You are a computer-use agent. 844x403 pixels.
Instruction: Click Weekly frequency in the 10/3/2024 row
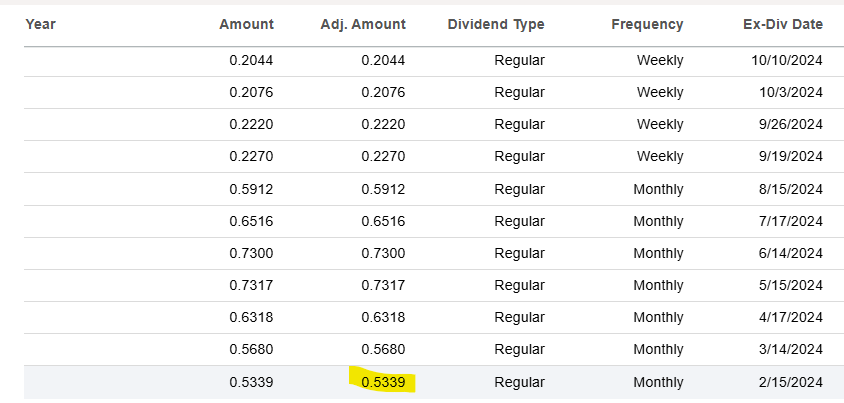660,93
